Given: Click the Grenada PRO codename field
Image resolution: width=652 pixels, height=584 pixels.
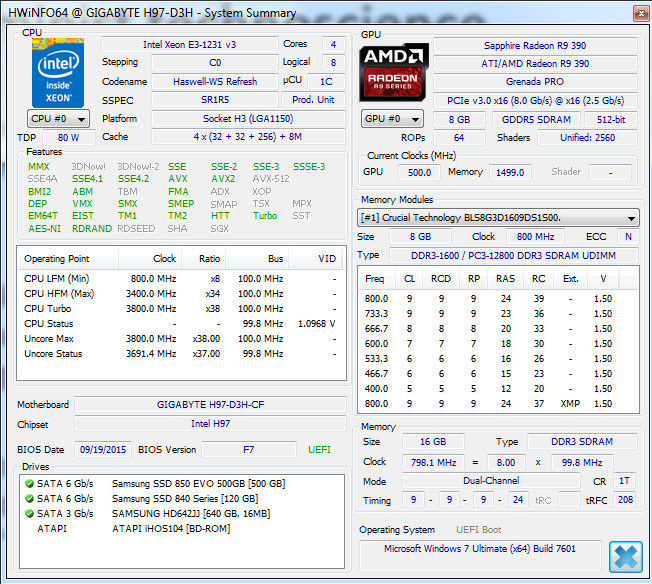Looking at the screenshot, I should tap(535, 82).
